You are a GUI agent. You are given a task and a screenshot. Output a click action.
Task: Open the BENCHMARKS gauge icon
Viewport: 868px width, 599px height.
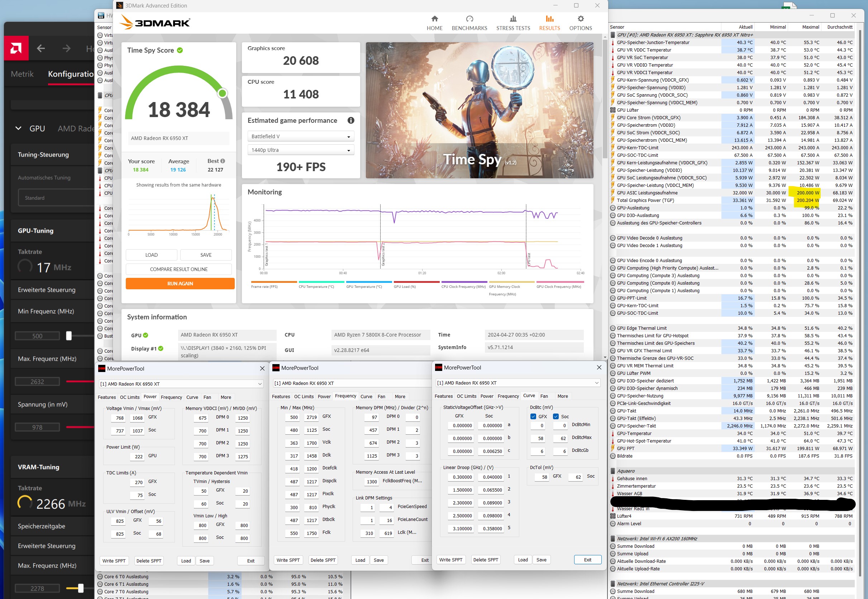pos(469,19)
